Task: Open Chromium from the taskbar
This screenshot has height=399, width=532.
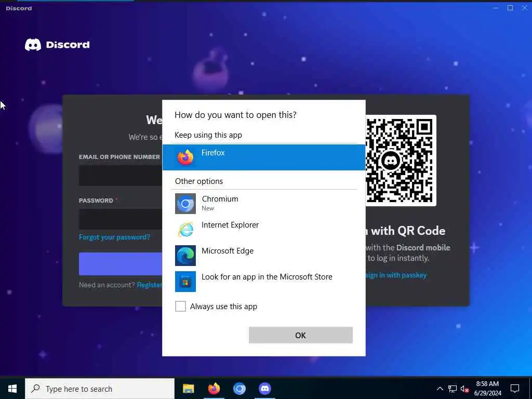Action: 239,389
